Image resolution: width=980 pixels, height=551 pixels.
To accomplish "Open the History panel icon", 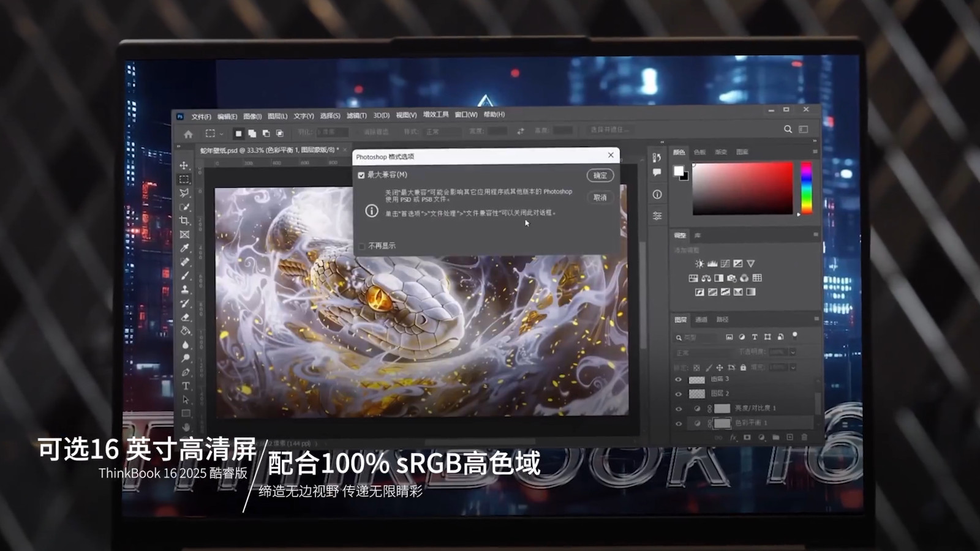I will click(x=657, y=157).
